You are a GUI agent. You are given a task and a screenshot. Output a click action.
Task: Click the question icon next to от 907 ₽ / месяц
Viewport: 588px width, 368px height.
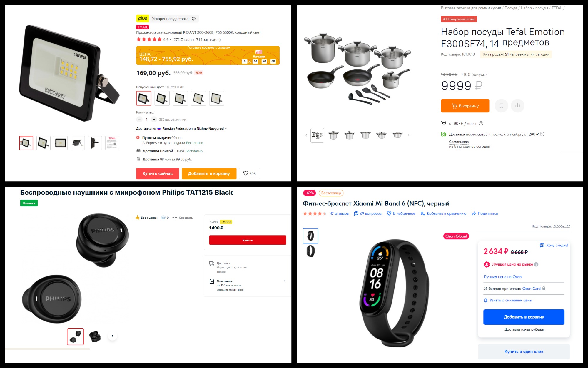(481, 123)
